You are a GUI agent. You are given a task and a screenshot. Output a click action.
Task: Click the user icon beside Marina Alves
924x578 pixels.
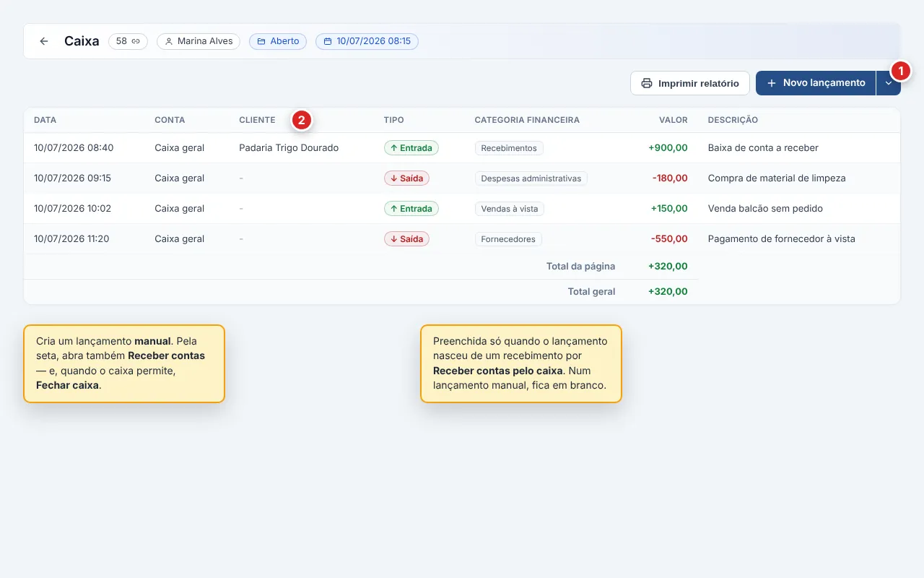click(x=169, y=41)
